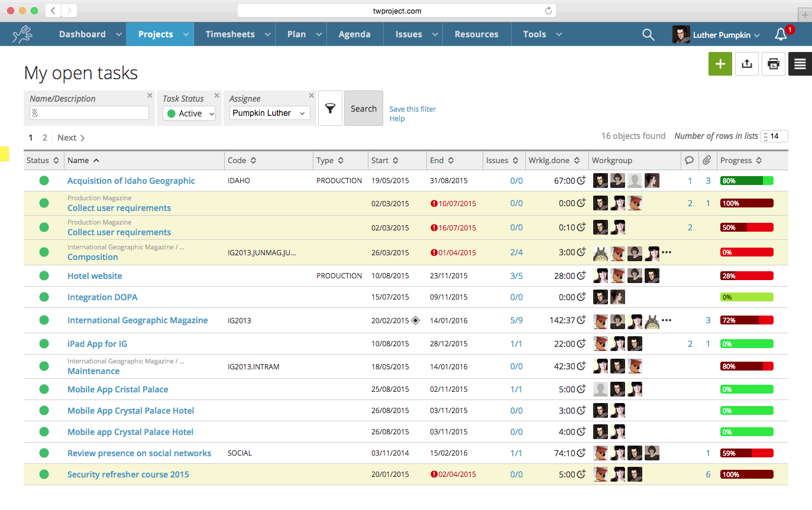Open the Assignee Pumpkin Luther dropdown

pyautogui.click(x=270, y=113)
